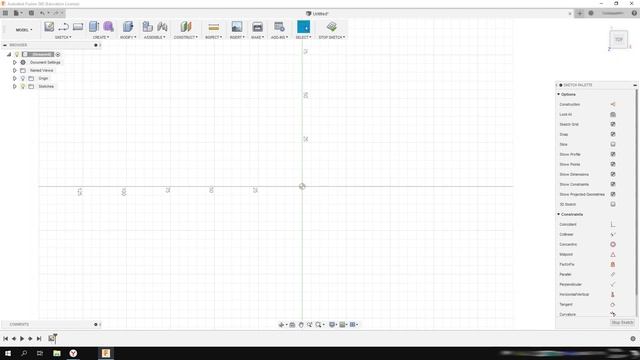Screen dimensions: 640x360
Task: Open the MODEL workspace dropdown
Action: [24, 30]
